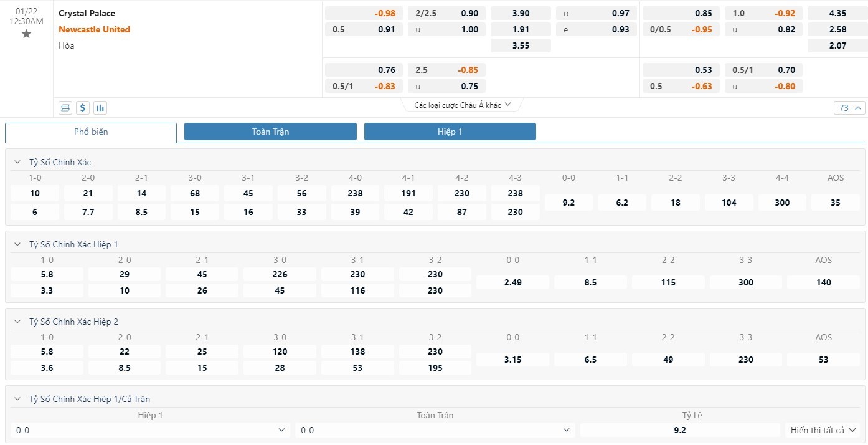This screenshot has width=868, height=445.
Task: Collapse the Tỷ Số Chính Xác Hiệp 2 section
Action: click(17, 322)
